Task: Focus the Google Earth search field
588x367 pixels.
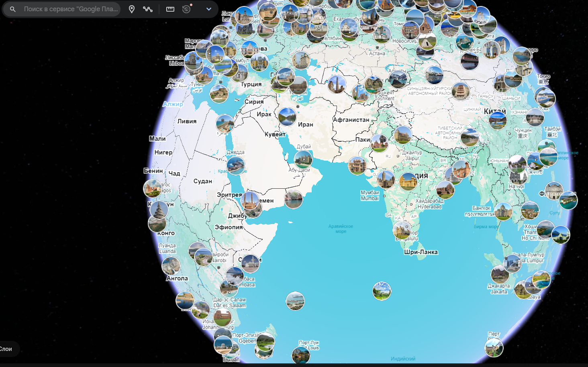Action: coord(71,9)
